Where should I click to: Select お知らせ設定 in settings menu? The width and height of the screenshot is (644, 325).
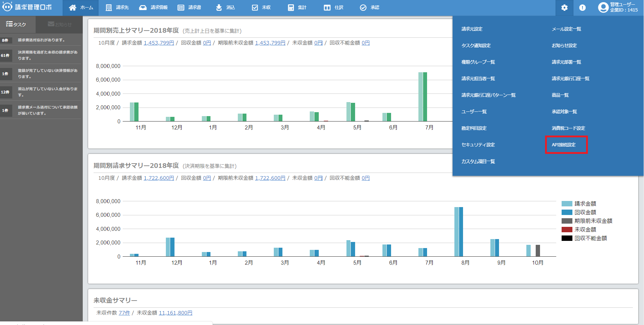pyautogui.click(x=564, y=46)
